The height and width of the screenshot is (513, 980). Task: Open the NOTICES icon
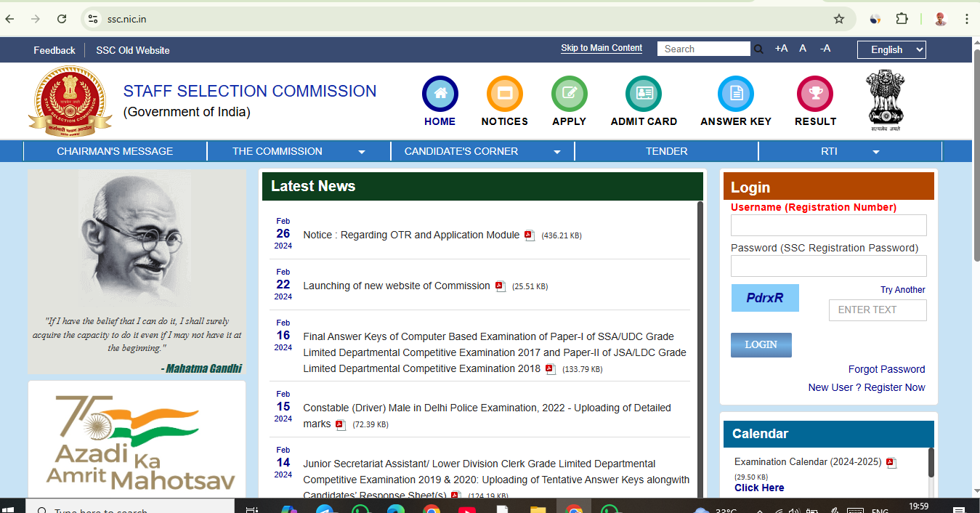(x=505, y=94)
